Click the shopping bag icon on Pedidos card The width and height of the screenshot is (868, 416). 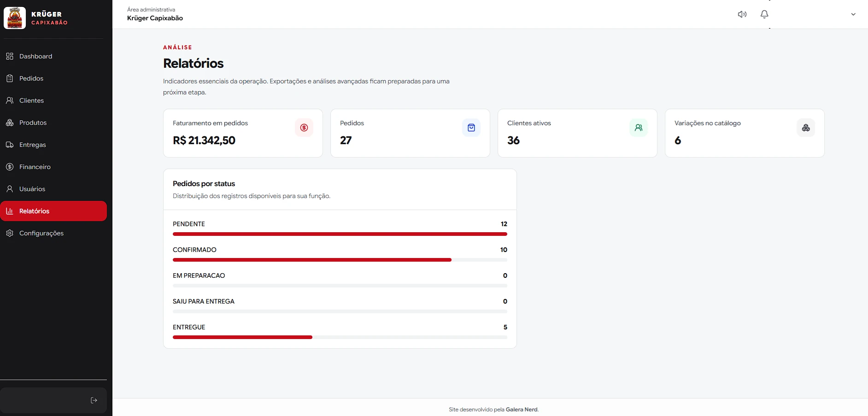point(471,128)
